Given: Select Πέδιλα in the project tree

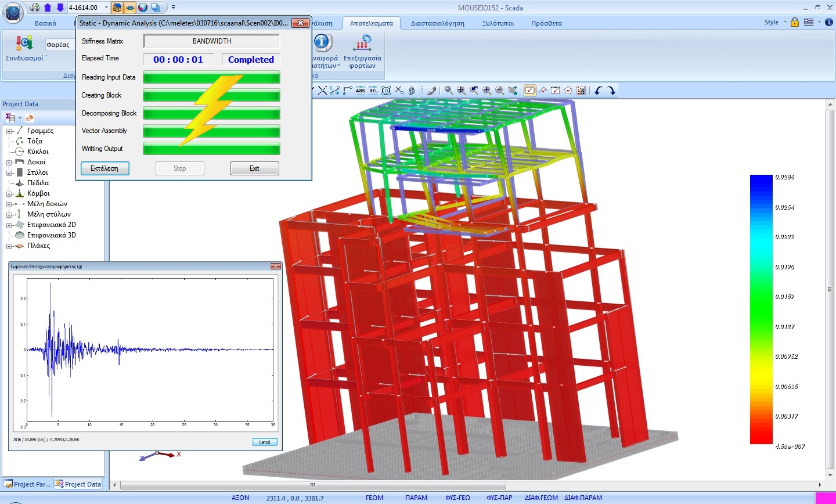Looking at the screenshot, I should [x=38, y=183].
